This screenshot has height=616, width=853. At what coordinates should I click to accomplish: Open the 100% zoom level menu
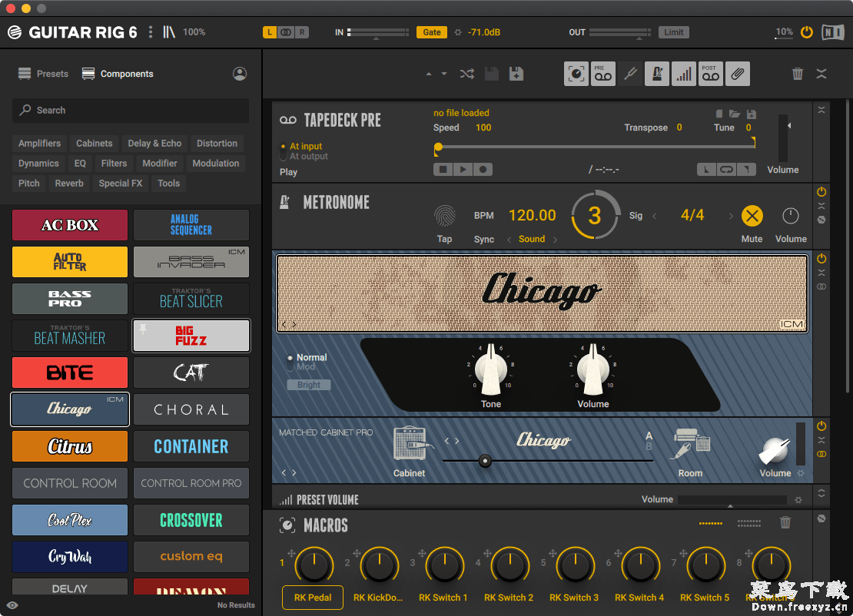click(x=194, y=32)
